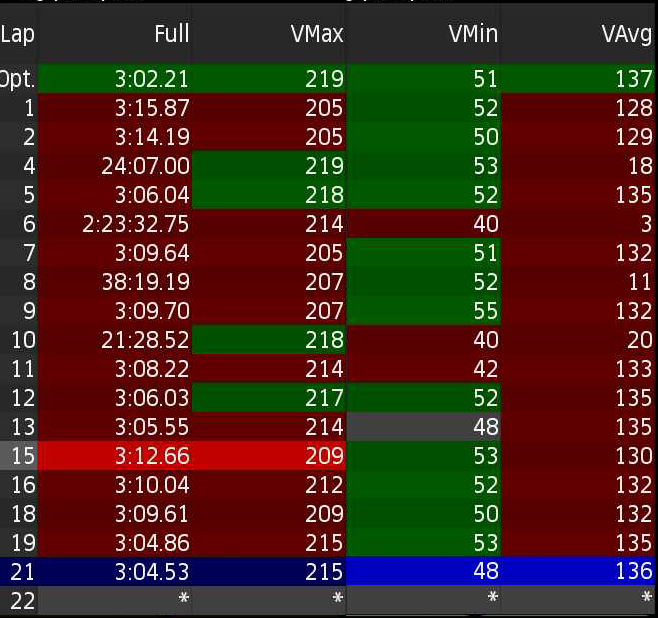Click the Lap column header
Viewport: 658px width, 618px height.
[x=16, y=34]
